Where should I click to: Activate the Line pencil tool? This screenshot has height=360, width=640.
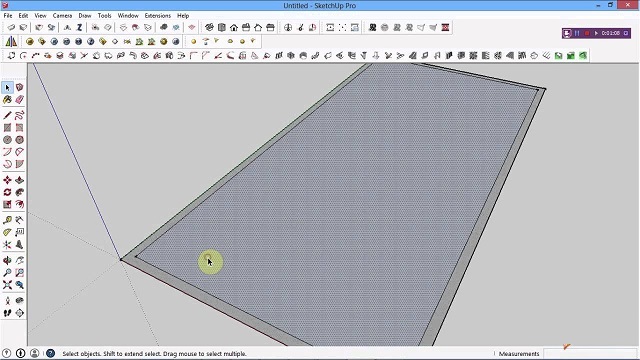pyautogui.click(x=7, y=116)
